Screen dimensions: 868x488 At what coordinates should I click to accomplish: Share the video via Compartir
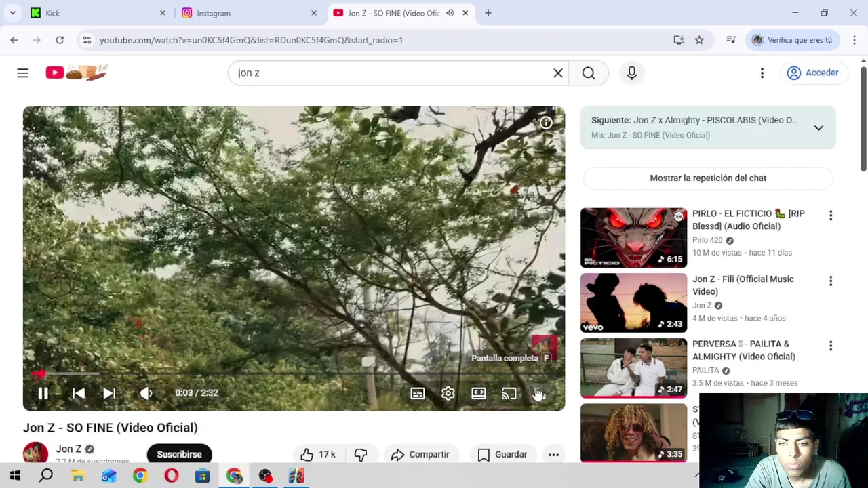[x=420, y=454]
